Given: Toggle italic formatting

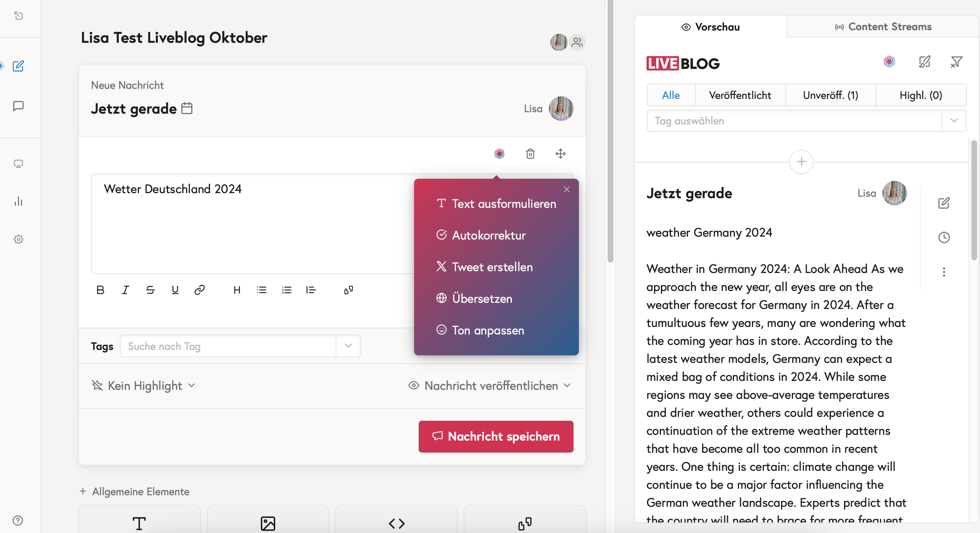Looking at the screenshot, I should 125,290.
